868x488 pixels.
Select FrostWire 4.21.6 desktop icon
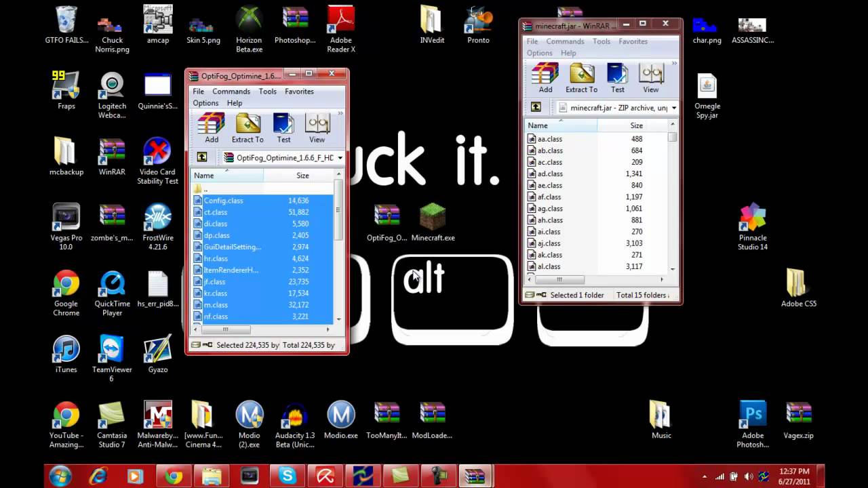click(157, 227)
